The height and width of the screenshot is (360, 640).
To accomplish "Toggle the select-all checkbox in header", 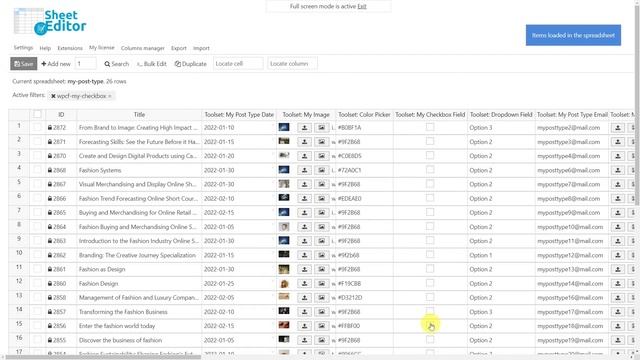I will click(x=37, y=114).
